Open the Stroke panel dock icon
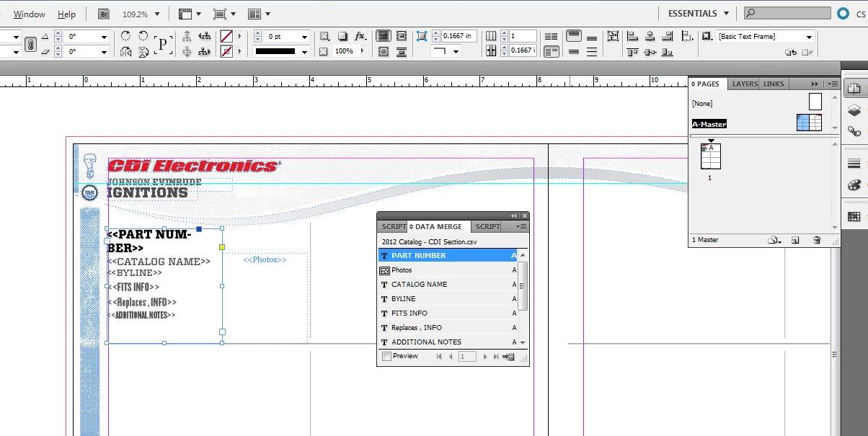Image resolution: width=868 pixels, height=436 pixels. pyautogui.click(x=854, y=163)
